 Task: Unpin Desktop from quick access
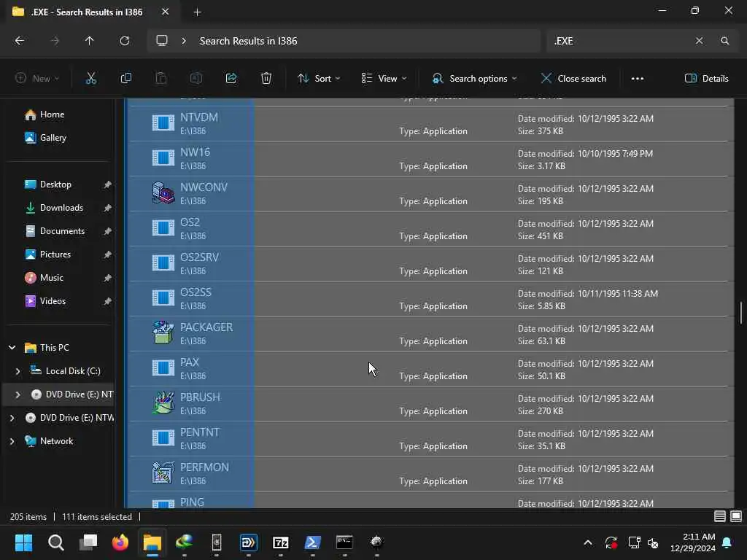coord(108,184)
